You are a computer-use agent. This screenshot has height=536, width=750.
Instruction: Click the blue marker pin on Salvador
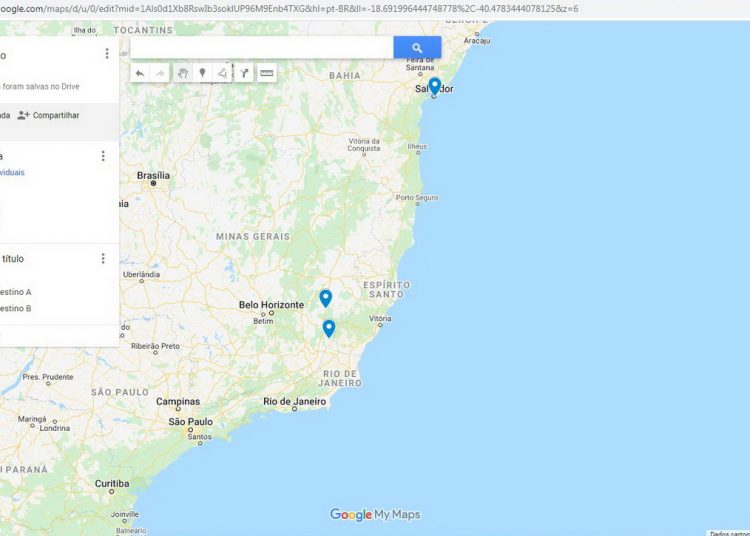click(x=434, y=87)
